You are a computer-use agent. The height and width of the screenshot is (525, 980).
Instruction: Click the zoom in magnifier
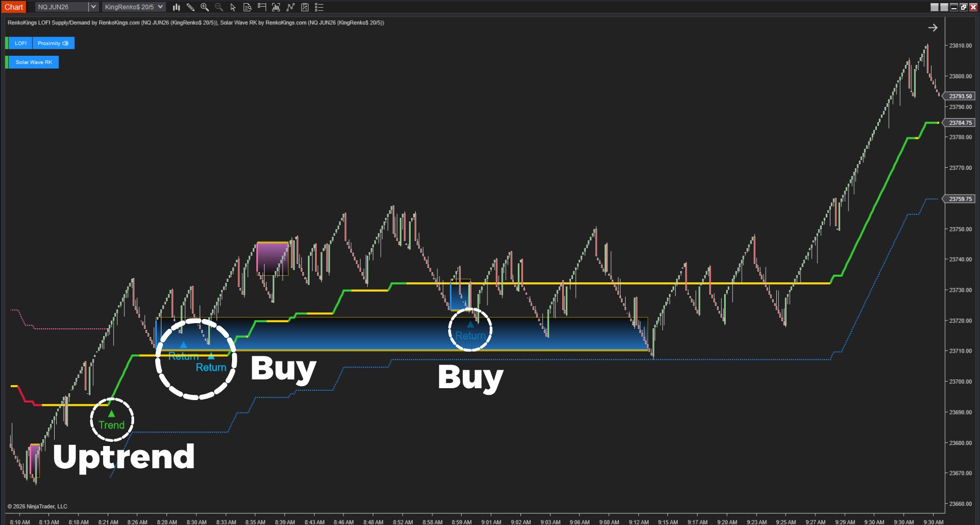click(x=205, y=7)
